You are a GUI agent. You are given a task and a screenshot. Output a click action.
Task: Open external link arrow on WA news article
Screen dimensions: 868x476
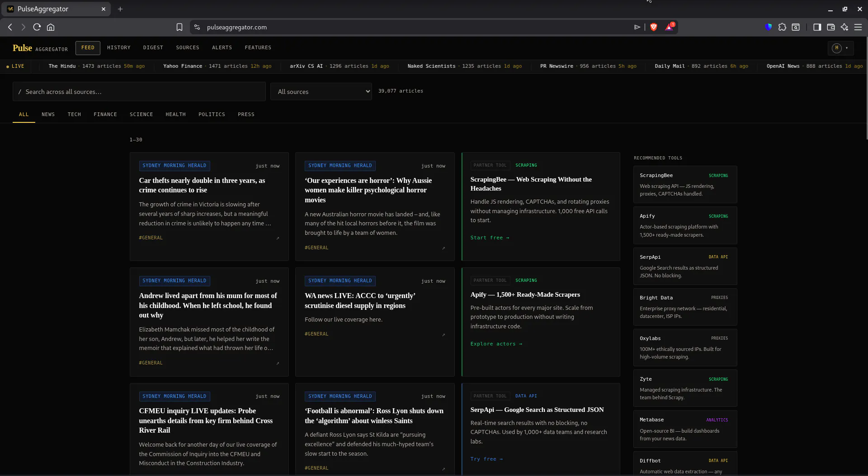tap(443, 335)
